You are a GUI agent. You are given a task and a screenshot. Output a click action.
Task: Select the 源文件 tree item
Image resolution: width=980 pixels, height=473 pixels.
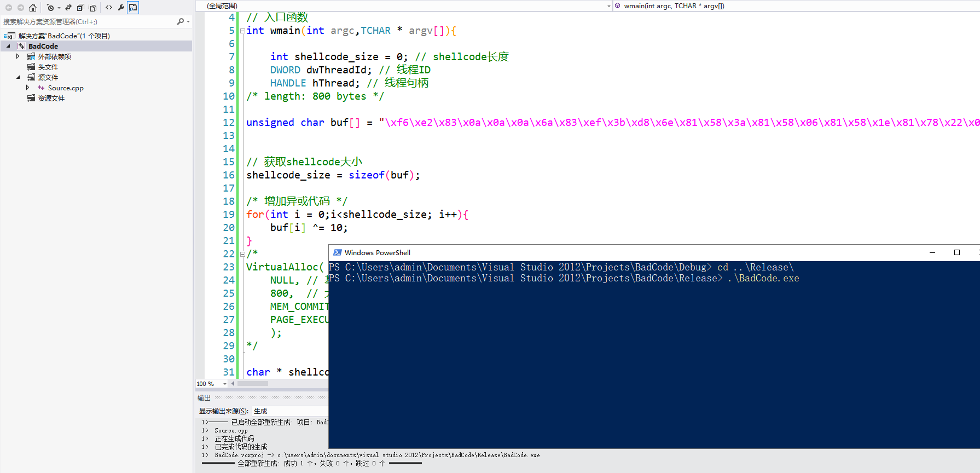[x=48, y=77]
